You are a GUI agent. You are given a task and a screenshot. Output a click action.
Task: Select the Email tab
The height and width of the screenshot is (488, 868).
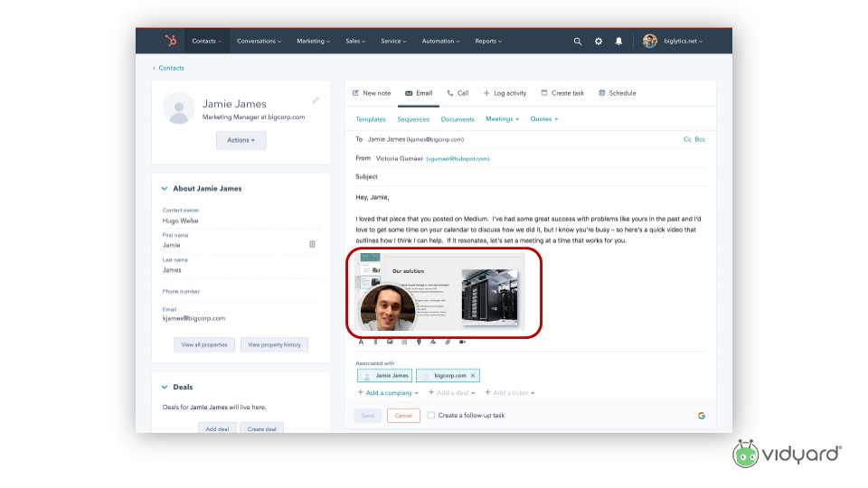click(419, 93)
